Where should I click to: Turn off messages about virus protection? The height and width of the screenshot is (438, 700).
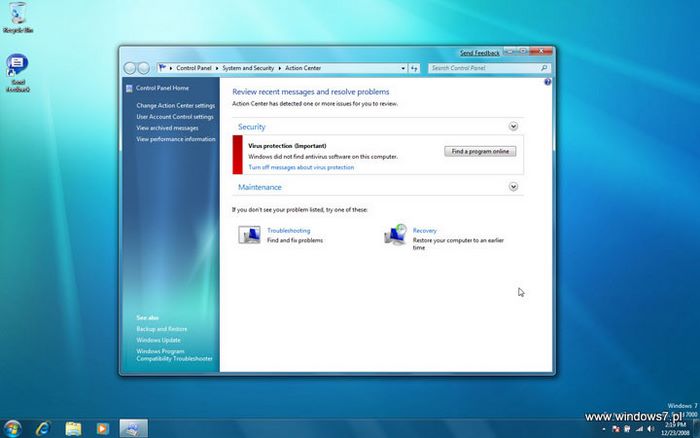[301, 167]
